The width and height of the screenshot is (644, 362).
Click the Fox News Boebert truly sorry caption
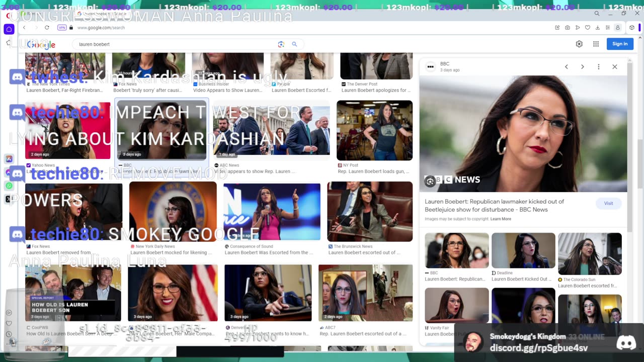147,90
